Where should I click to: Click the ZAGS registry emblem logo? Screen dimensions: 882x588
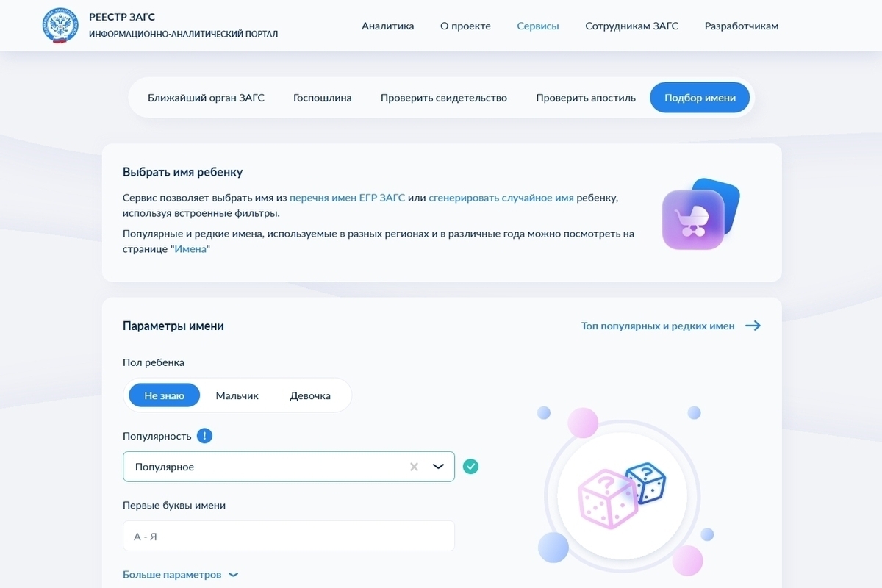[60, 26]
